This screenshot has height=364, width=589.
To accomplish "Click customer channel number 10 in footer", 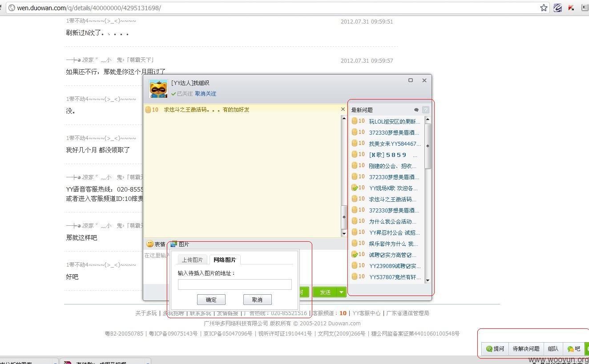I will coord(343,313).
